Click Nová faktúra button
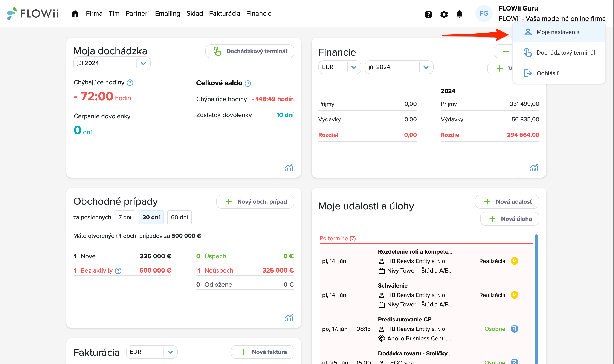 coord(263,352)
